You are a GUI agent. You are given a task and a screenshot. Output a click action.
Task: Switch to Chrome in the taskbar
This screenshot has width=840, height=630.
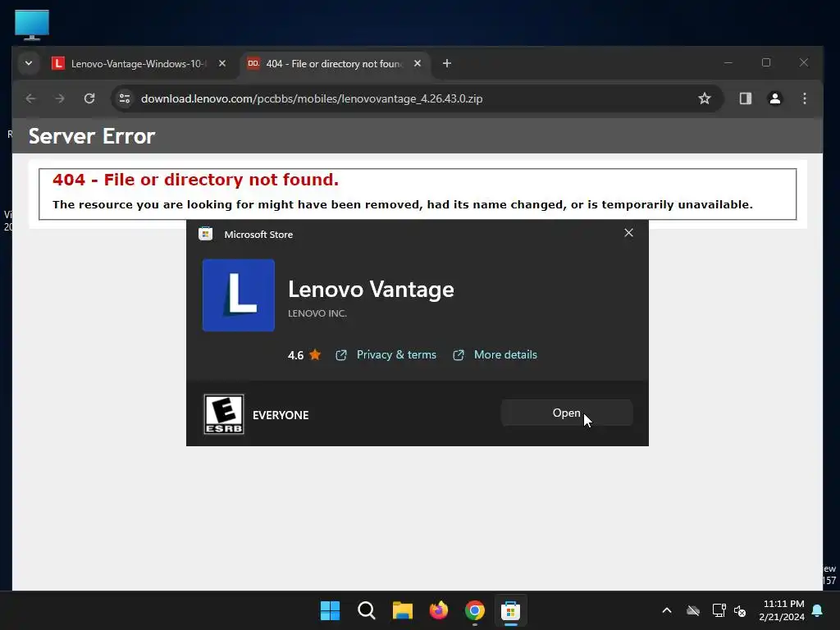pyautogui.click(x=475, y=610)
